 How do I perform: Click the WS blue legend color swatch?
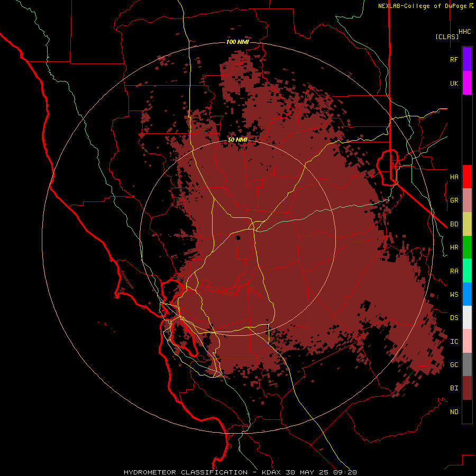[x=467, y=294]
